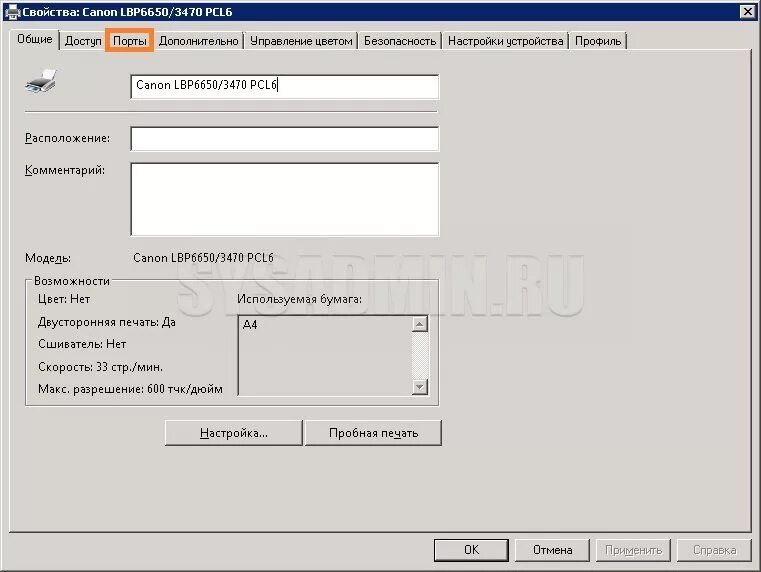The width and height of the screenshot is (761, 572).
Task: Click the paper list scroll down arrow
Action: 419,387
